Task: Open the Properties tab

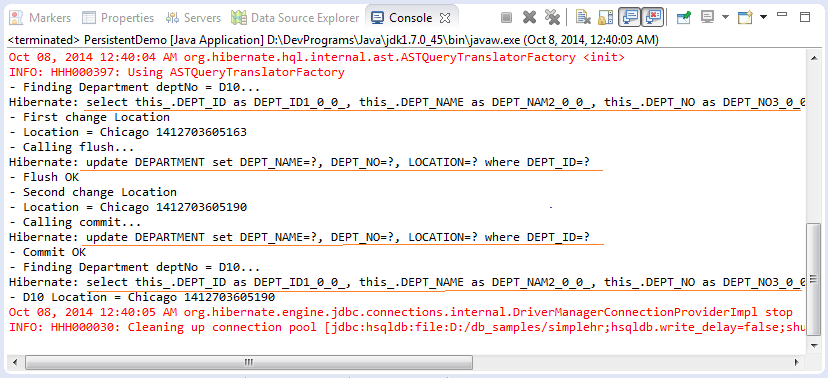Action: click(119, 18)
